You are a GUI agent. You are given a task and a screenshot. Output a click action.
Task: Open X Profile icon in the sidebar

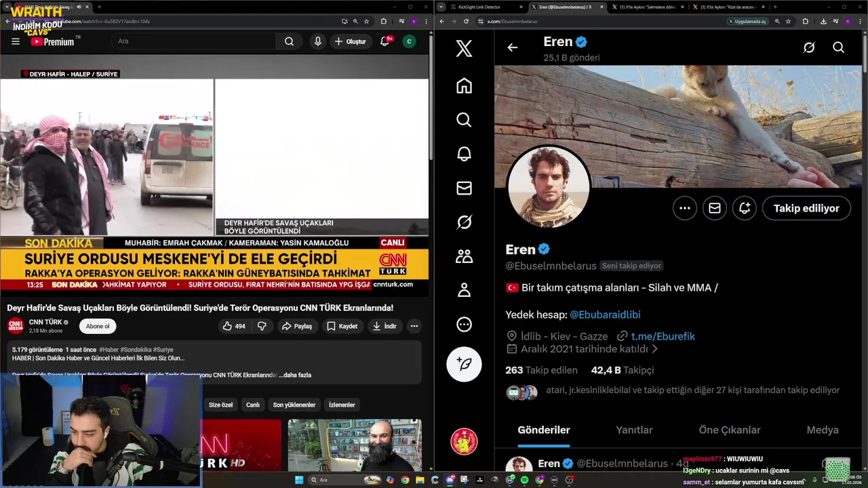pyautogui.click(x=464, y=290)
